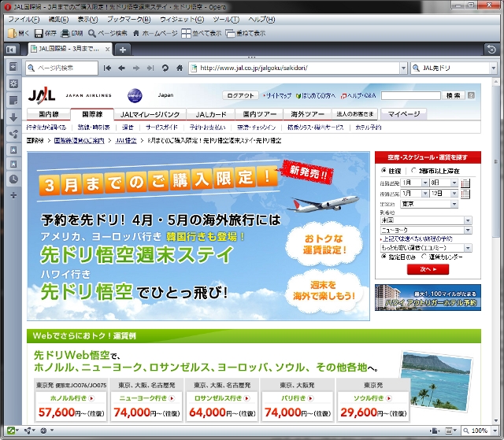Open the fare type dropdown

pyautogui.click(x=426, y=248)
